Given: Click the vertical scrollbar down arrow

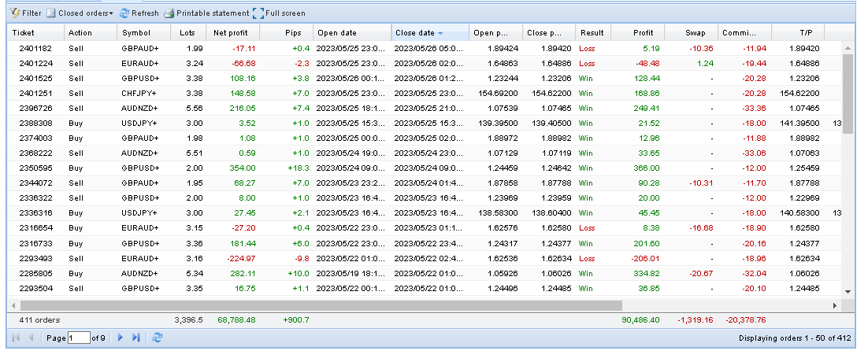Looking at the screenshot, I should point(848,291).
